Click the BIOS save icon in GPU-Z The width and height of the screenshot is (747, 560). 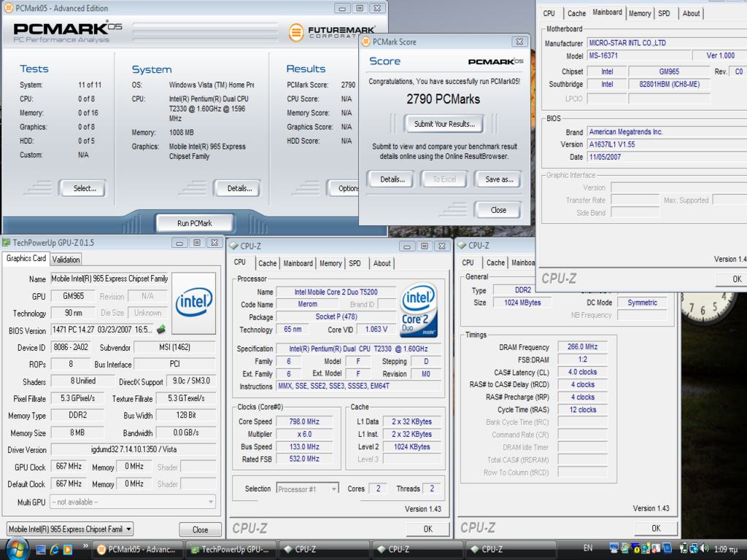tap(161, 329)
